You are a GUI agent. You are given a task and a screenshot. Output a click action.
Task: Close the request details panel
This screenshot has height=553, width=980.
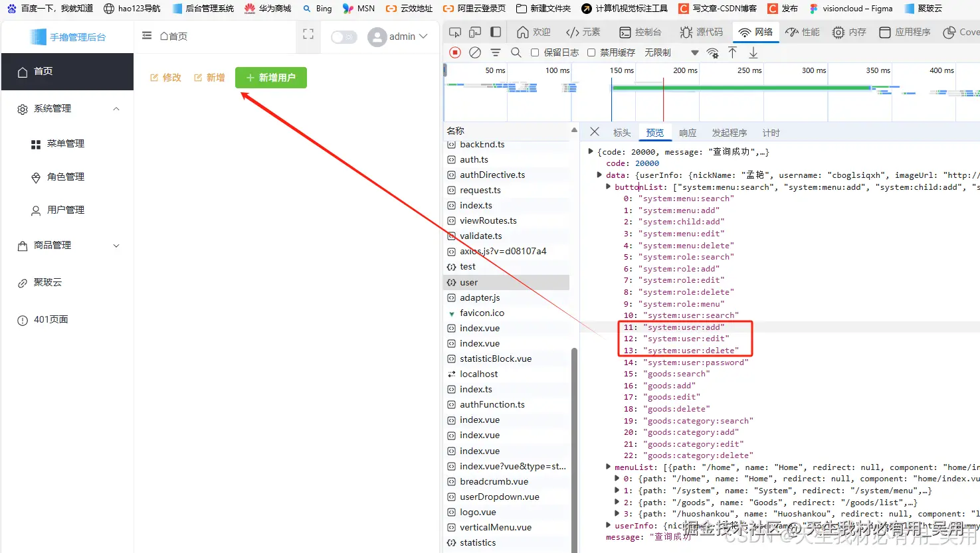point(595,132)
